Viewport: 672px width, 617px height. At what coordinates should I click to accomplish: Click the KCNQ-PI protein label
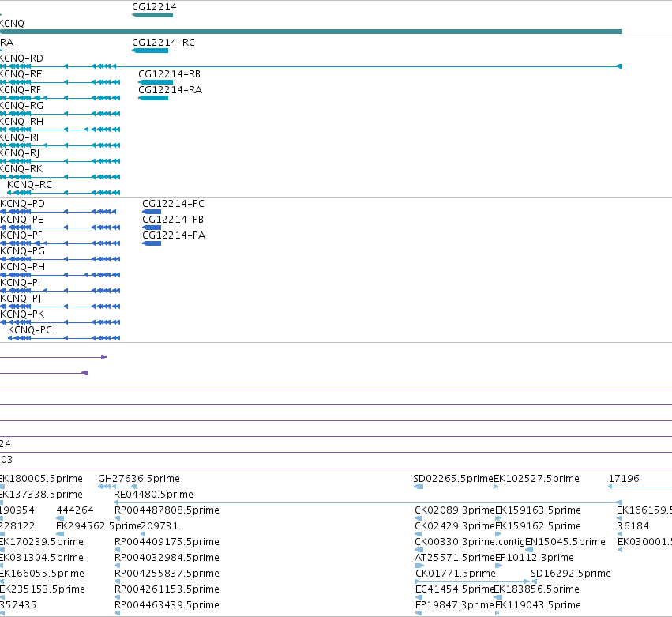21,283
